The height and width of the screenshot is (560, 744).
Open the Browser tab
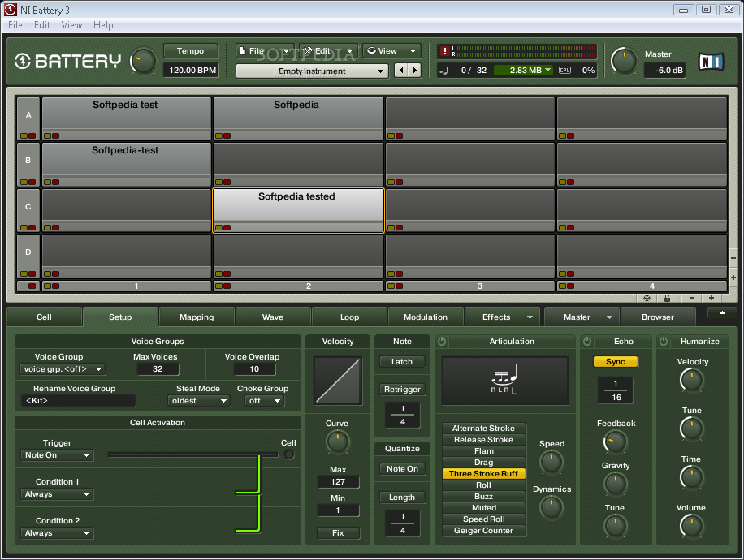658,317
